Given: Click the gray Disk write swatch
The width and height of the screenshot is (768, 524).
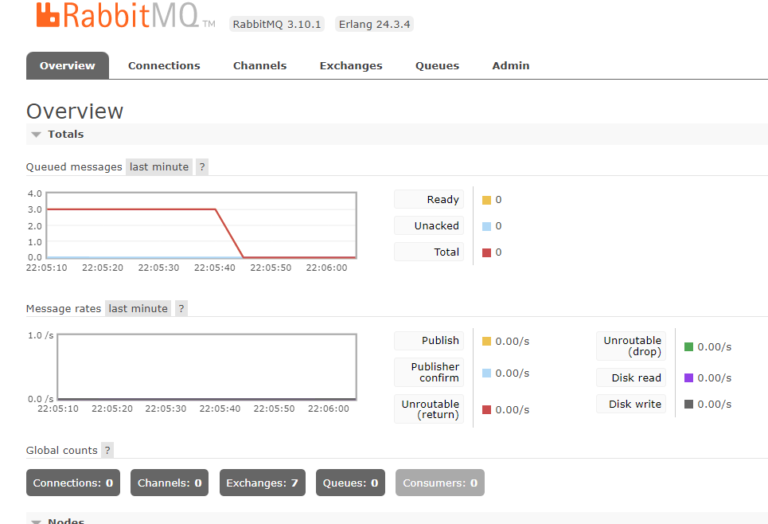Looking at the screenshot, I should (x=689, y=404).
